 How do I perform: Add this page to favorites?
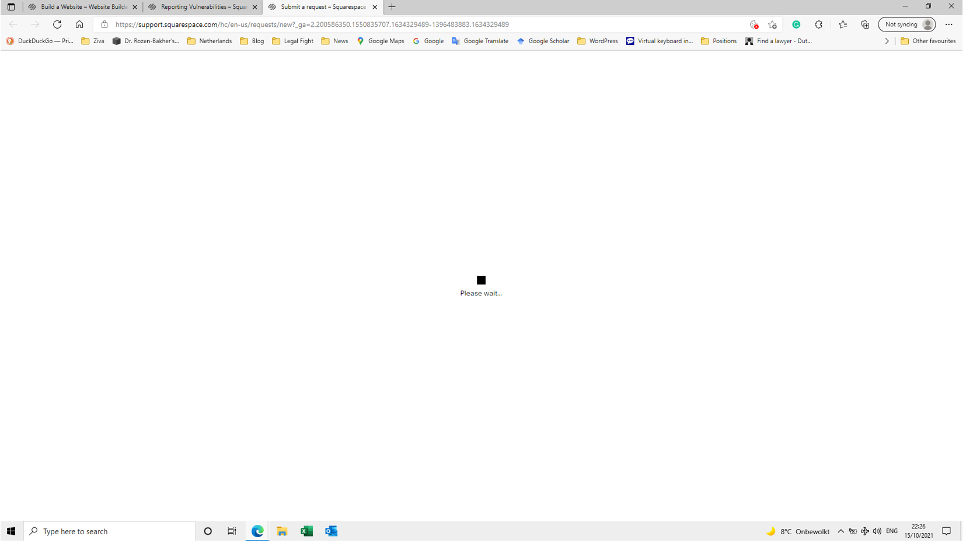tap(772, 25)
